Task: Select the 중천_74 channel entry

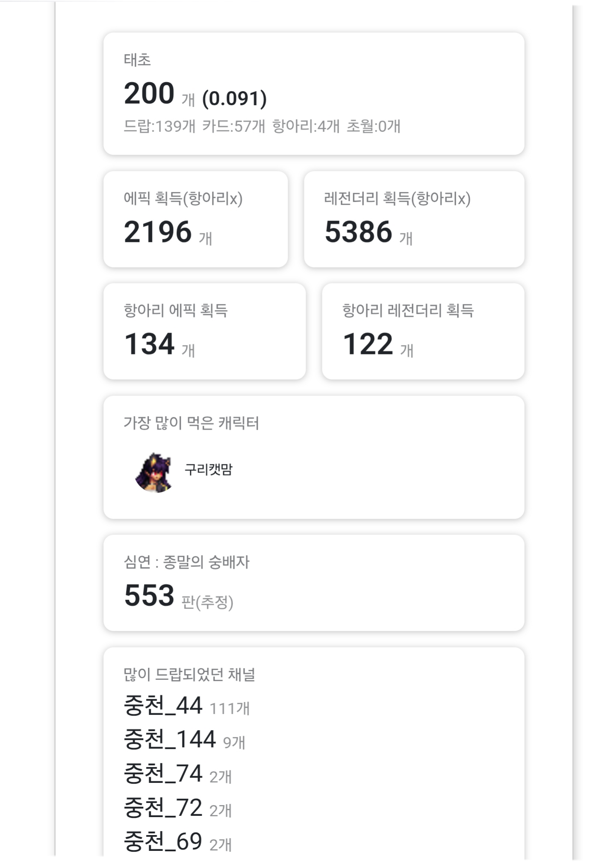Action: 178,774
